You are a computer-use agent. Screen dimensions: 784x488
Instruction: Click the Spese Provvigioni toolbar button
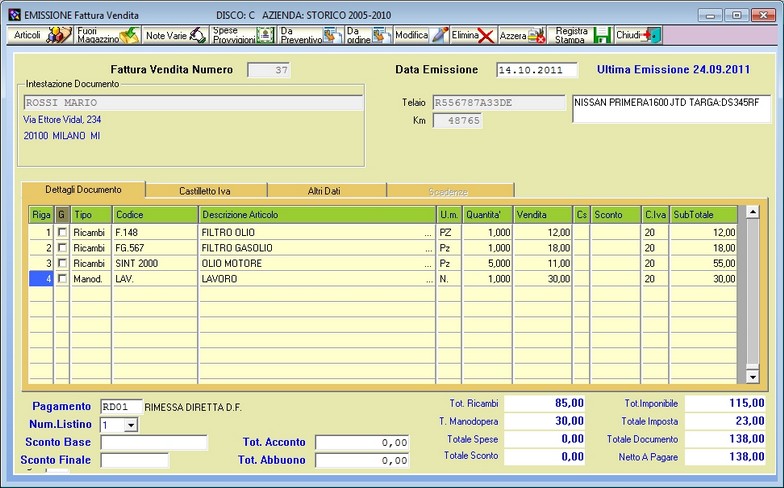click(x=242, y=36)
